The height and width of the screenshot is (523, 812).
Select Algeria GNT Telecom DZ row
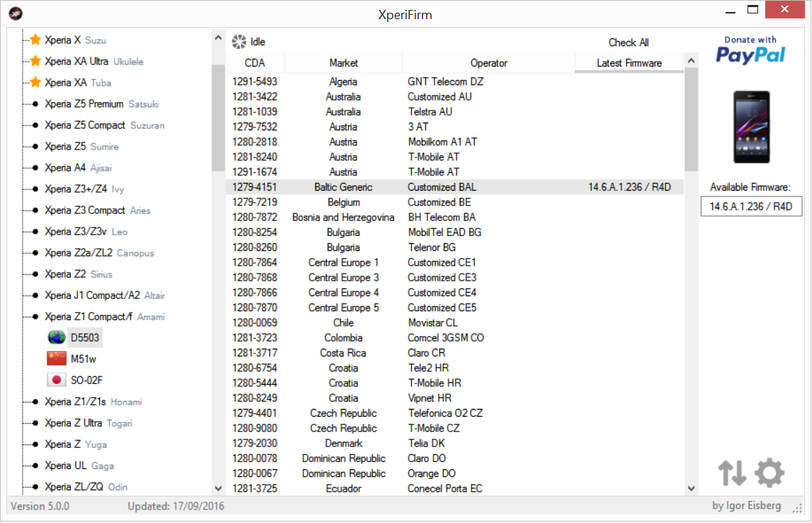click(455, 81)
